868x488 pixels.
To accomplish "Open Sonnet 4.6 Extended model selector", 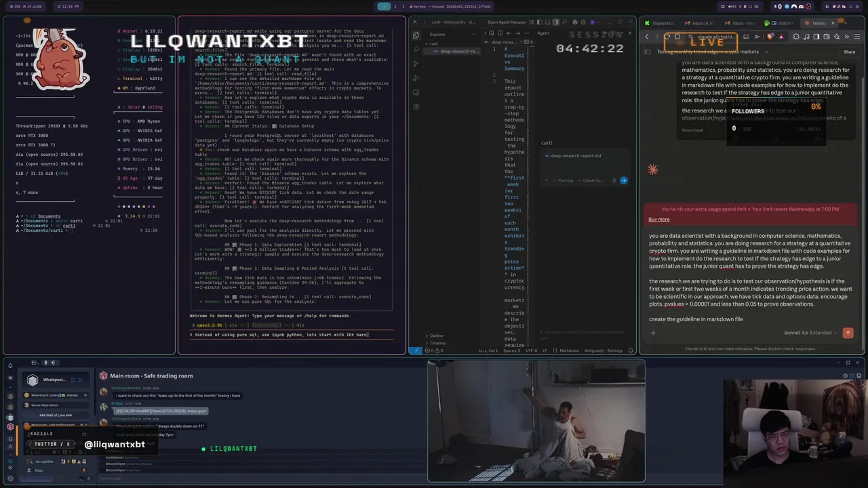I will tap(812, 333).
